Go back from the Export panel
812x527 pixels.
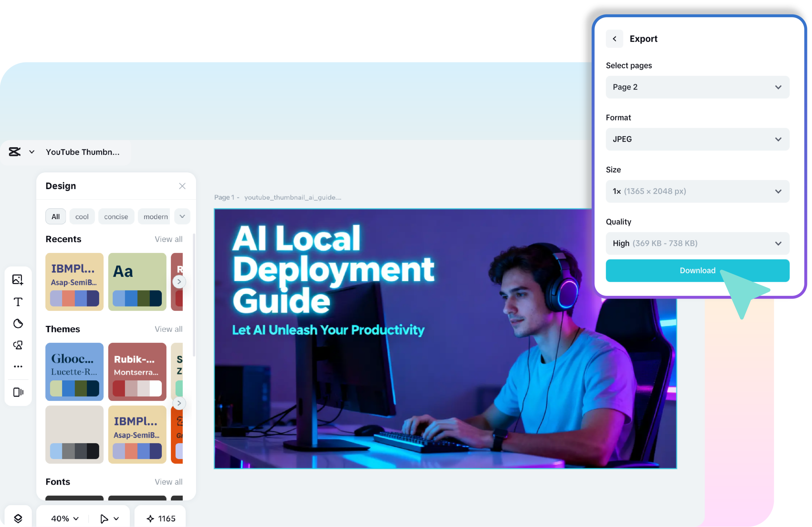click(614, 39)
